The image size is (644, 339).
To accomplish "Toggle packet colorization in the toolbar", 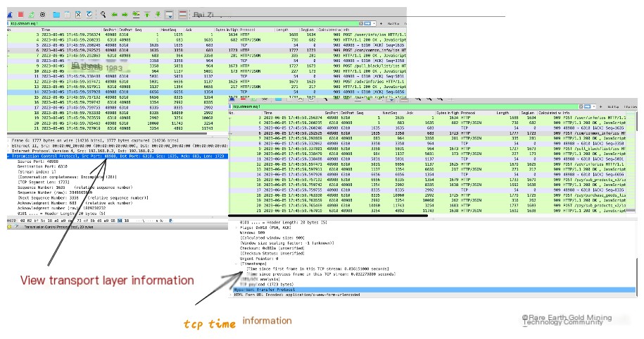I will pyautogui.click(x=183, y=14).
